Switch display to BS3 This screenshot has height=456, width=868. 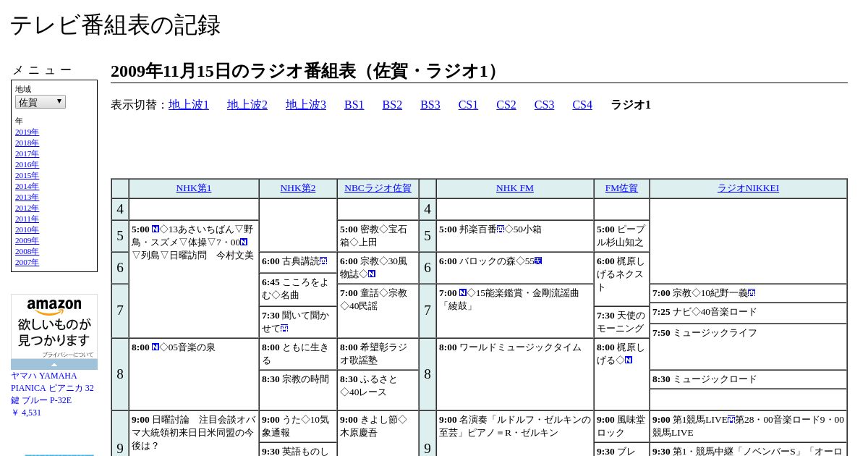pos(430,104)
